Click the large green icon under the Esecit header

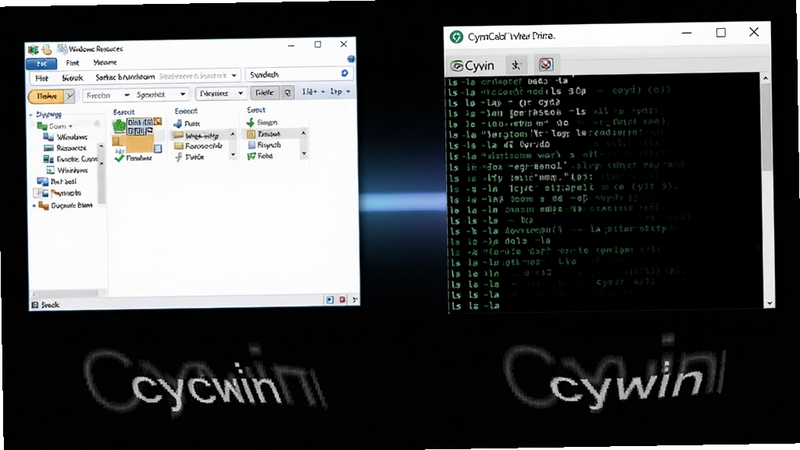[119, 126]
